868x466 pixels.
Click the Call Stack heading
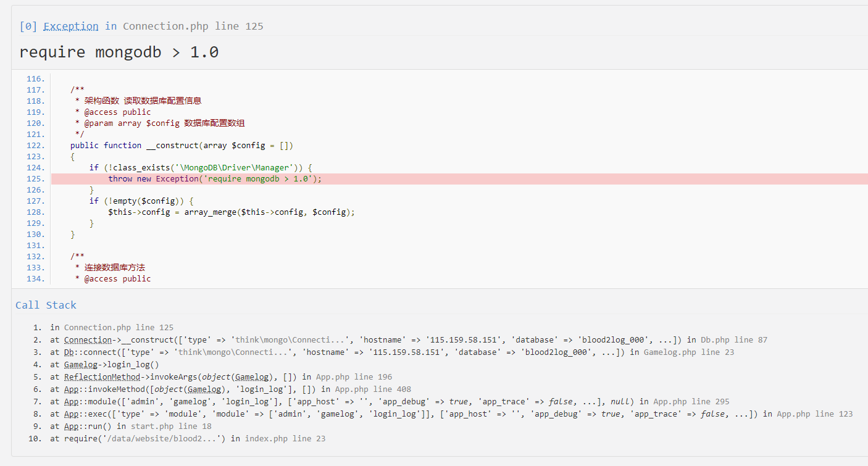coord(46,305)
